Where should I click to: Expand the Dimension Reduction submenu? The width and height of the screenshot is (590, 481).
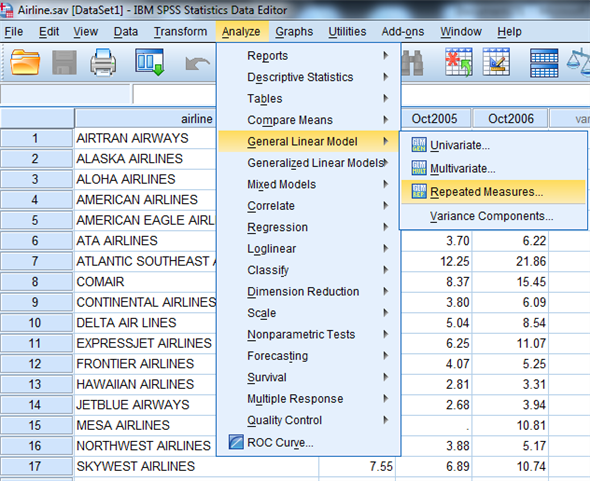point(309,292)
